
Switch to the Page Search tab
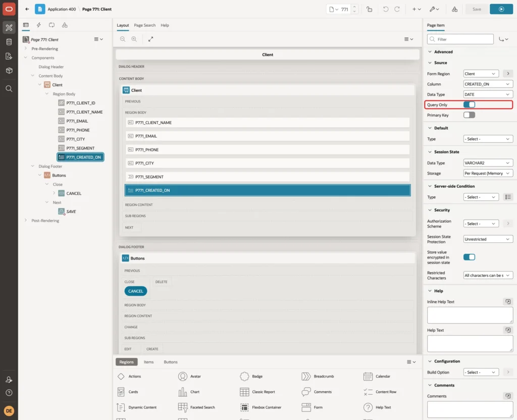point(145,25)
